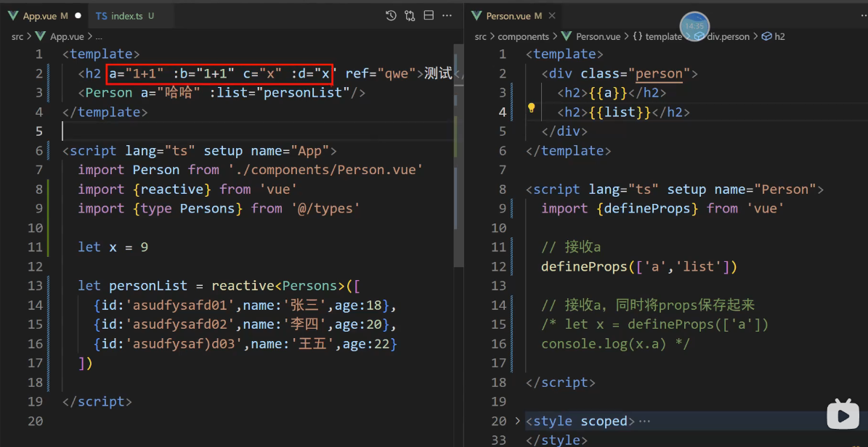This screenshot has width=868, height=447.
Task: Click name="Person" in script tag
Action: [765, 189]
